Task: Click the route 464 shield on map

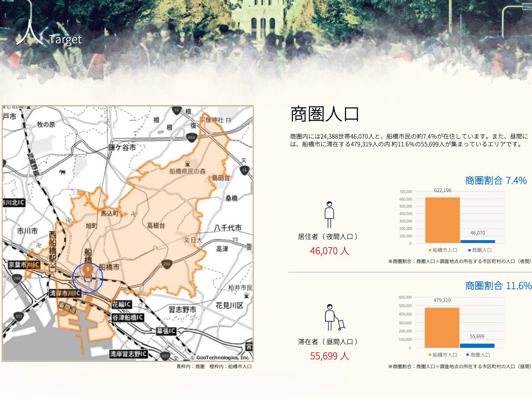Action: click(191, 137)
